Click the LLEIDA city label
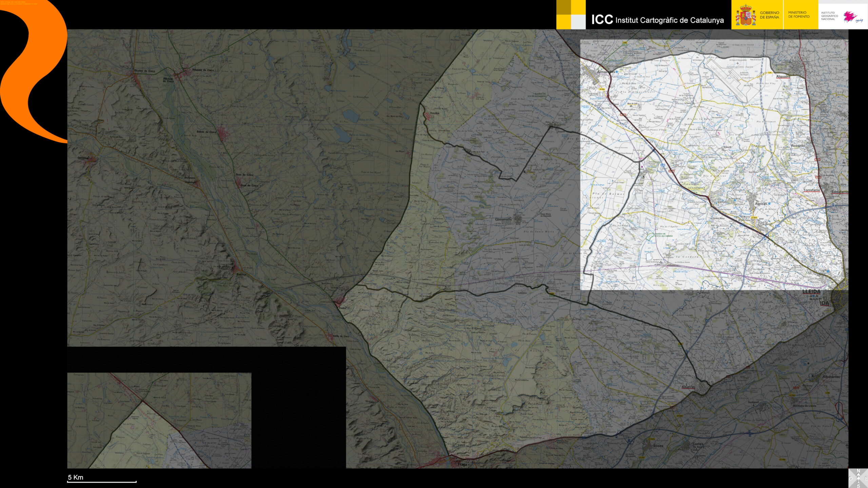Image resolution: width=868 pixels, height=488 pixels. pyautogui.click(x=811, y=291)
